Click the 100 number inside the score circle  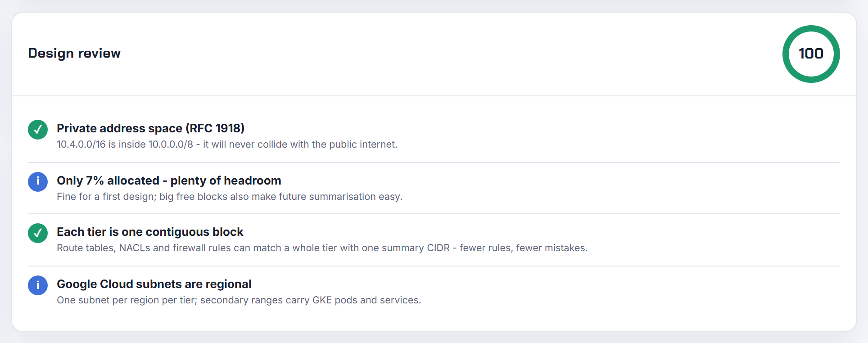[811, 54]
